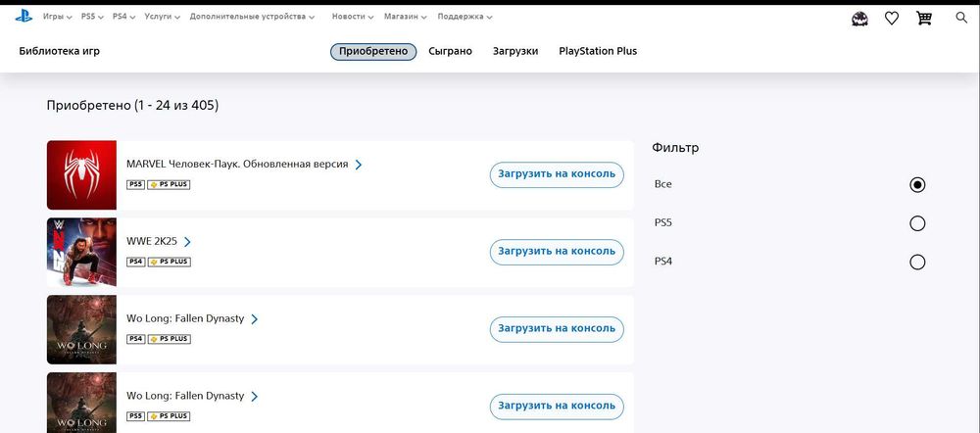
Task: Click the PS5 badge under second Wo Long
Action: pos(135,416)
